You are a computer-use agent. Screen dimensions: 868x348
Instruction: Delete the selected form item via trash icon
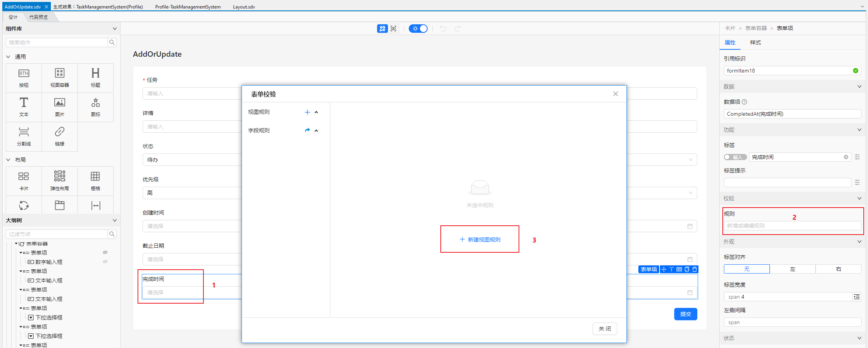(x=695, y=269)
